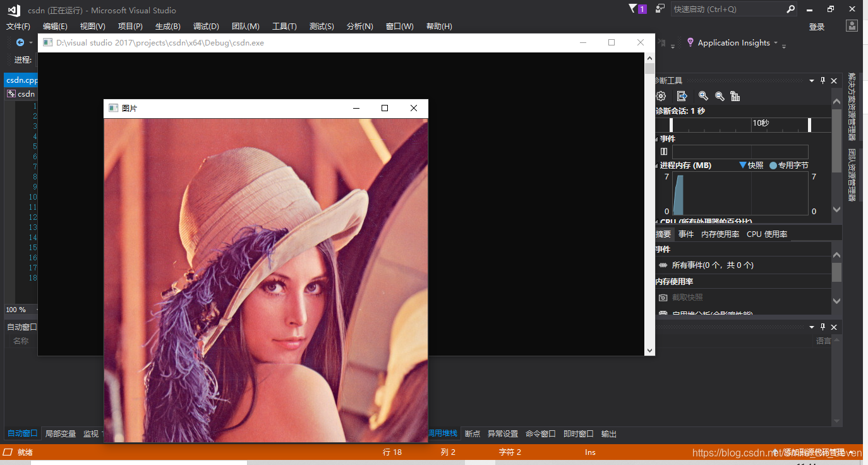
Task: Open Application Insights dropdown arrow
Action: 776,43
